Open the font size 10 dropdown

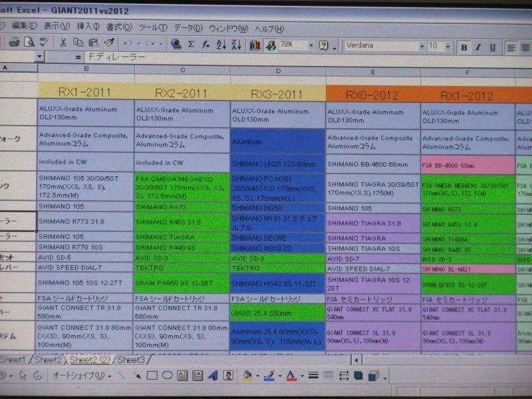[x=448, y=47]
